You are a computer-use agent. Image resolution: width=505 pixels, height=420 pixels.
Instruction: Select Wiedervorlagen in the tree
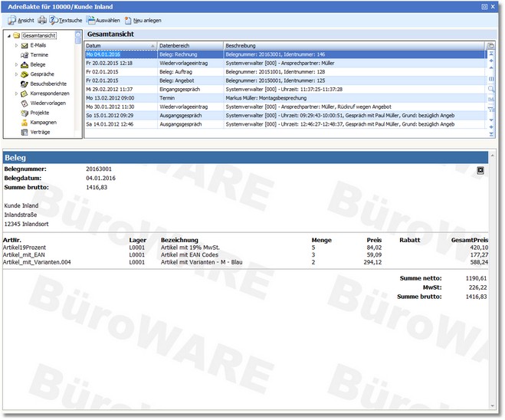coord(47,103)
